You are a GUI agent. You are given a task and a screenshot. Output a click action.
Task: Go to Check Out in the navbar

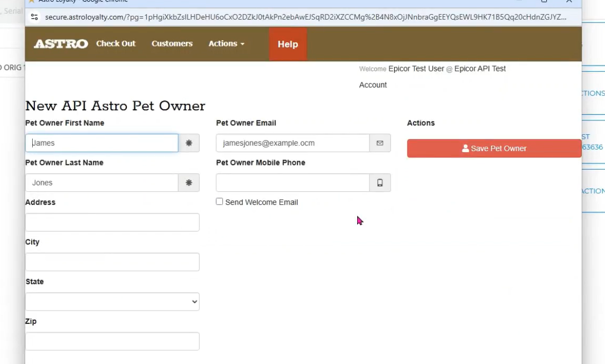pyautogui.click(x=116, y=44)
